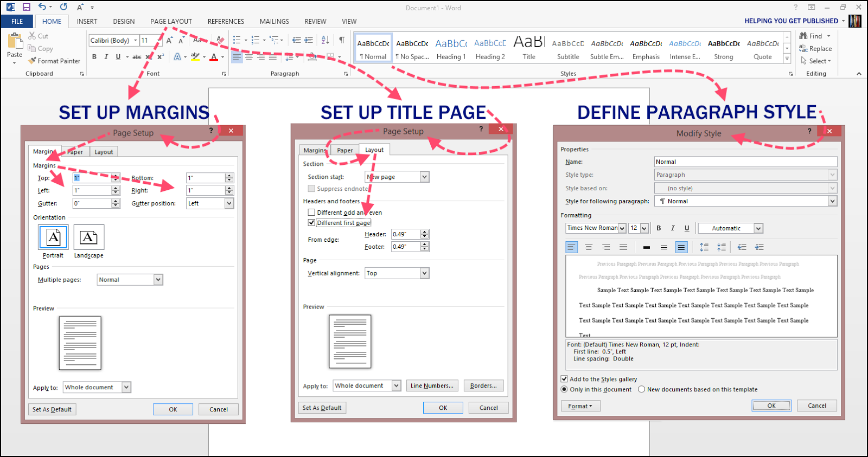
Task: Apply Title style from Styles gallery
Action: 529,49
